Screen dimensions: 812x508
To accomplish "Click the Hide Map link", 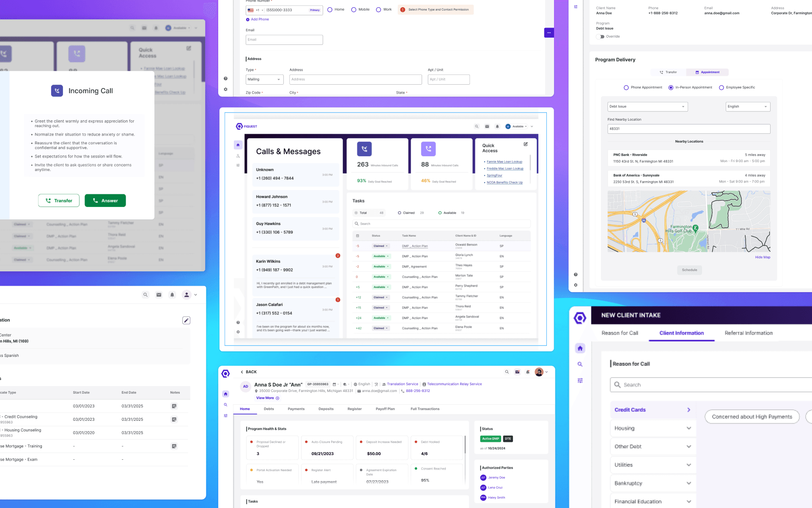I will 762,257.
